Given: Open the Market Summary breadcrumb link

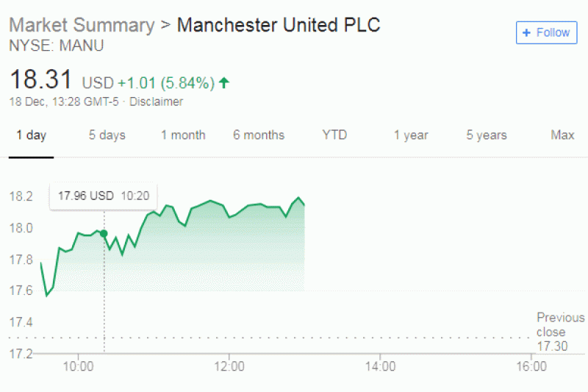Looking at the screenshot, I should pyautogui.click(x=82, y=24).
